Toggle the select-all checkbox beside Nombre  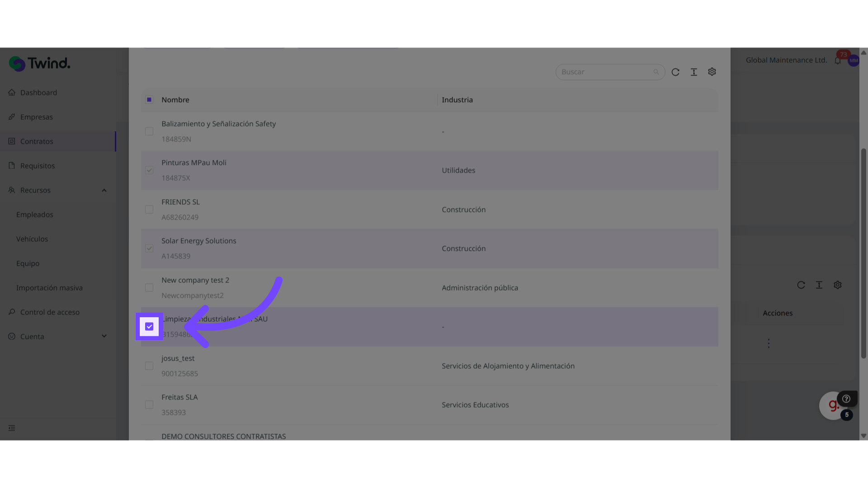149,100
